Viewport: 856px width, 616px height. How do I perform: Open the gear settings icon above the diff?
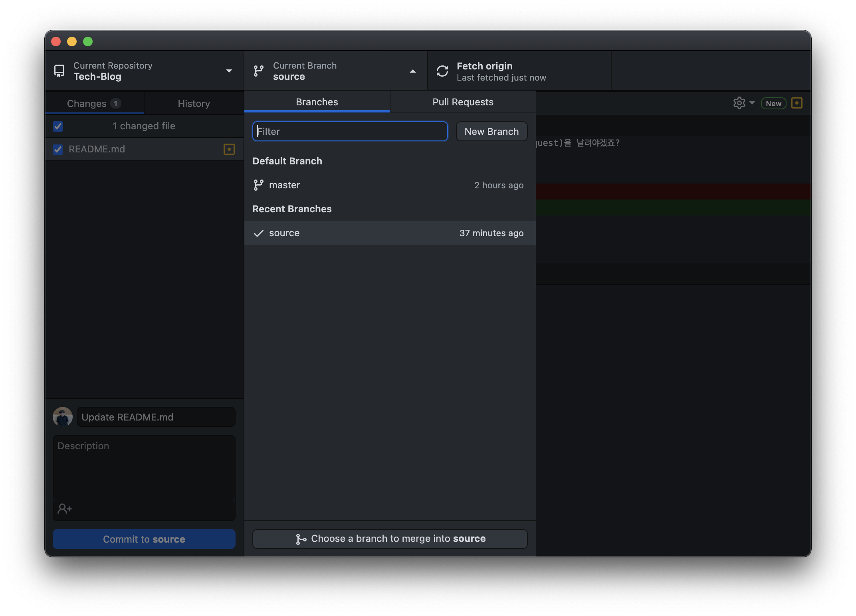(x=739, y=103)
